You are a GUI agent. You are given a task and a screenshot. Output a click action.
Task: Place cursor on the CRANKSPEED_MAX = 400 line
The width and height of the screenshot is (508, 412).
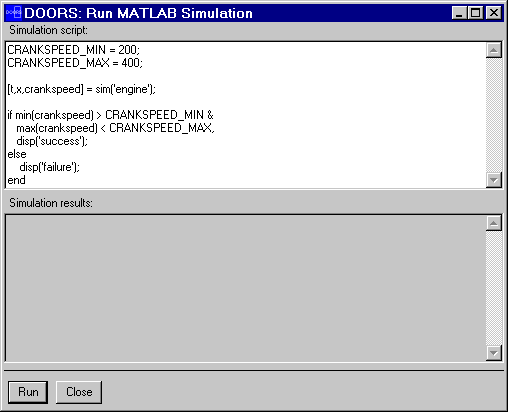pyautogui.click(x=75, y=63)
